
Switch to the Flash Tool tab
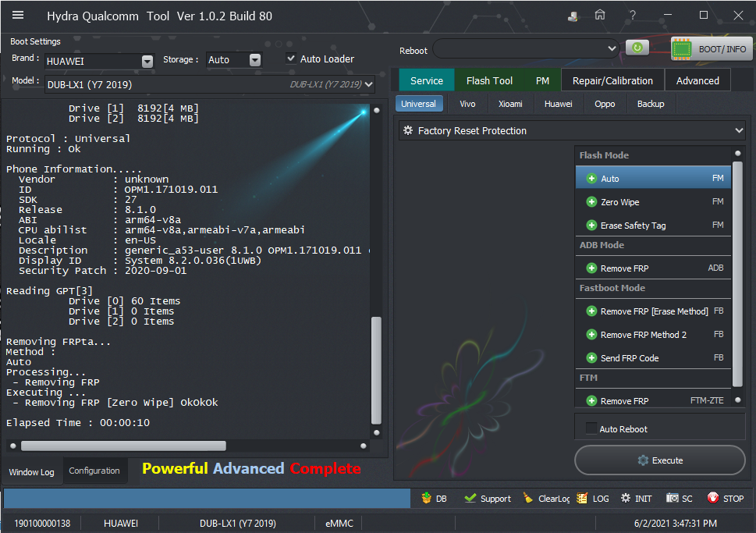pos(489,80)
